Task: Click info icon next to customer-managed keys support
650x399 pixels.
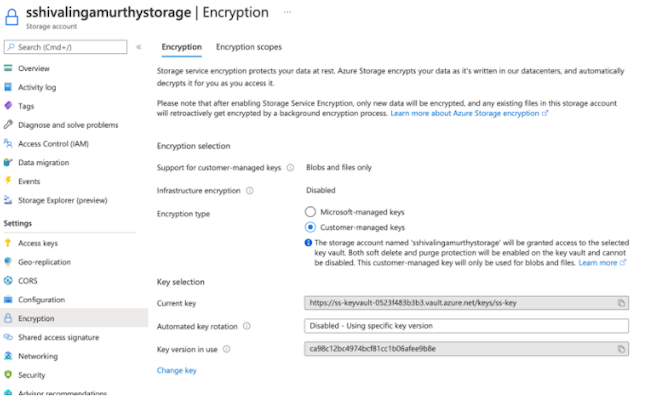Action: (291, 167)
